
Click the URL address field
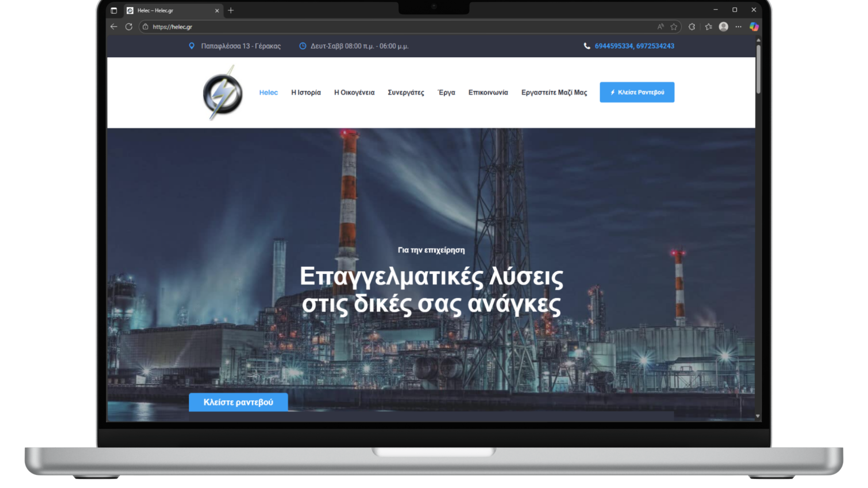362,27
